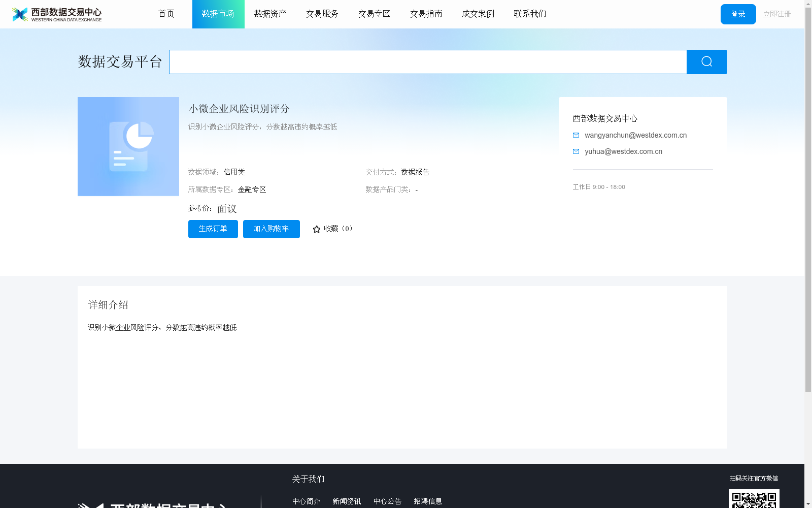Click the 立即注册 register link
Screen dimensions: 812x508
777,14
